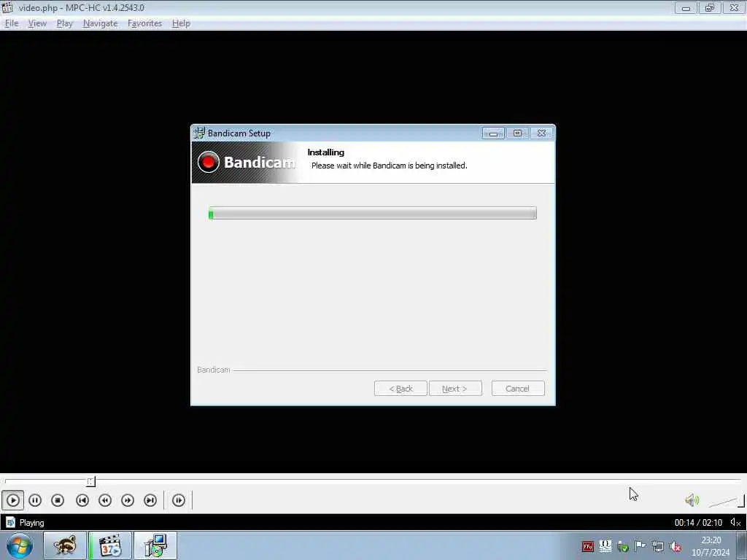Click the 00:14 / 02:10 time display
Viewport: 747px width, 560px height.
[x=698, y=523]
